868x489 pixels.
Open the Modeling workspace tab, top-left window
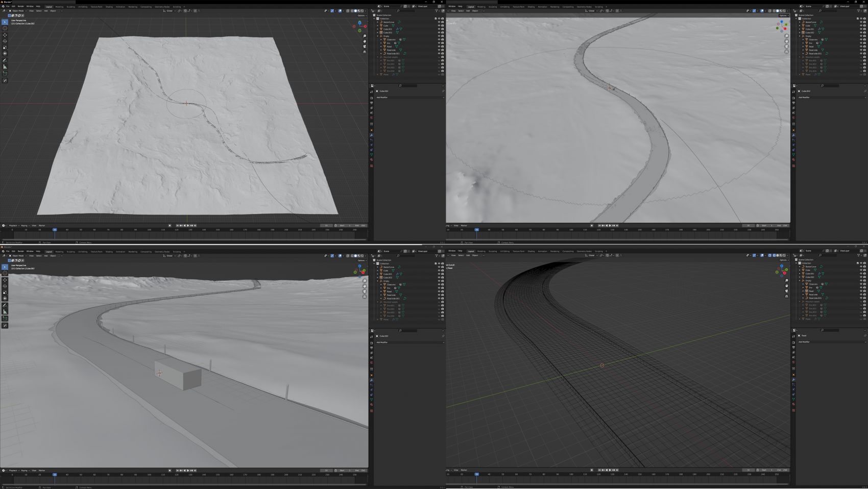click(59, 7)
